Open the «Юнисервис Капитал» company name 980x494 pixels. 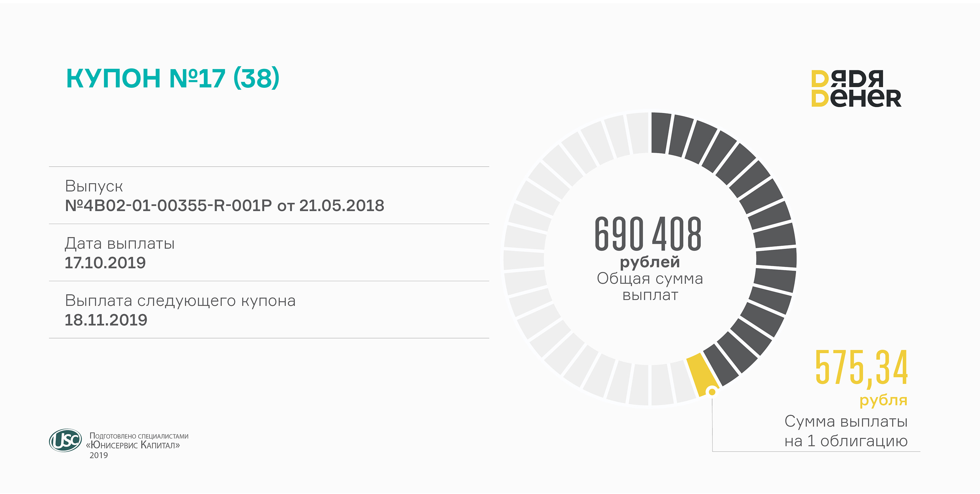click(133, 445)
